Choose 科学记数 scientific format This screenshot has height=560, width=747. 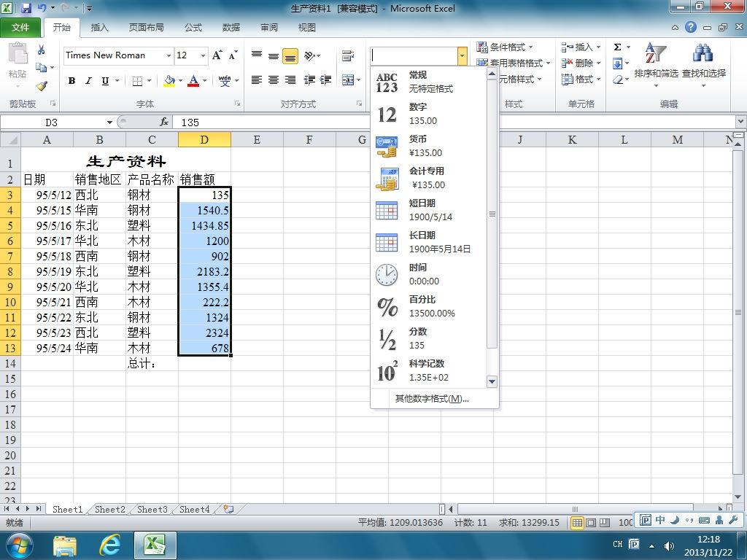[429, 371]
